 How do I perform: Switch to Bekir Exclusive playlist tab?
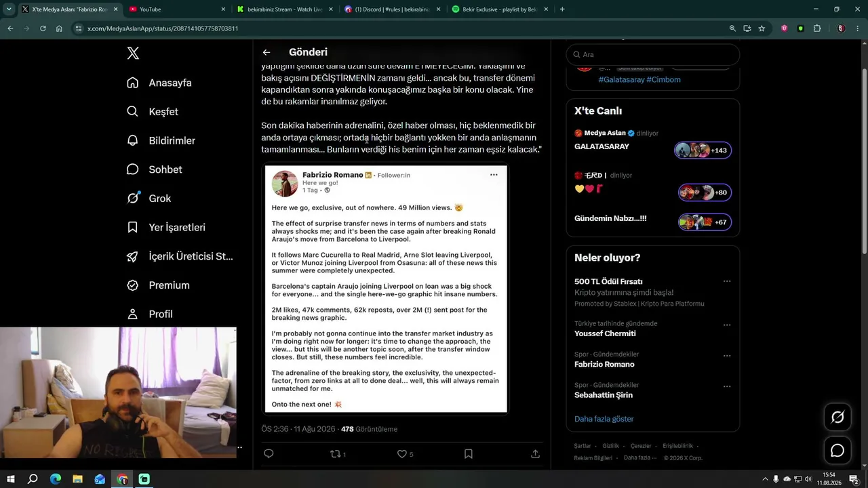click(x=500, y=9)
